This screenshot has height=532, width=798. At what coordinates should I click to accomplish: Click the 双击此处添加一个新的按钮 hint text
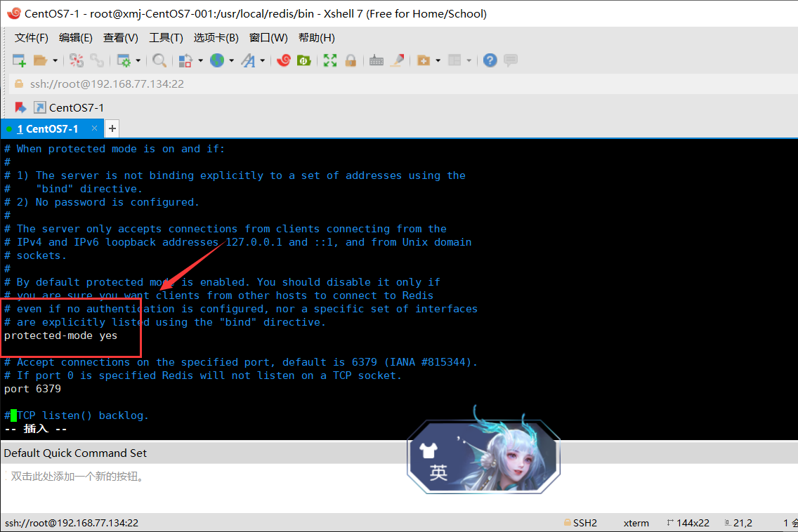tap(79, 477)
